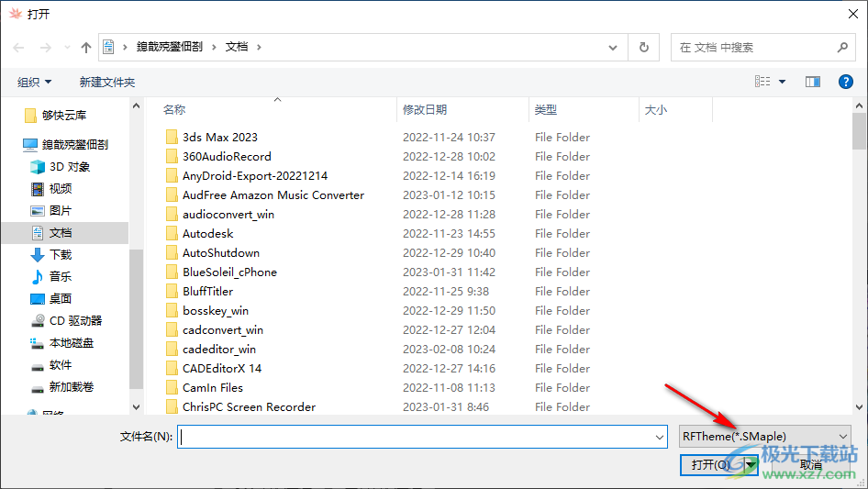The width and height of the screenshot is (868, 489).
Task: Select the cadconvert_win folder
Action: 223,330
